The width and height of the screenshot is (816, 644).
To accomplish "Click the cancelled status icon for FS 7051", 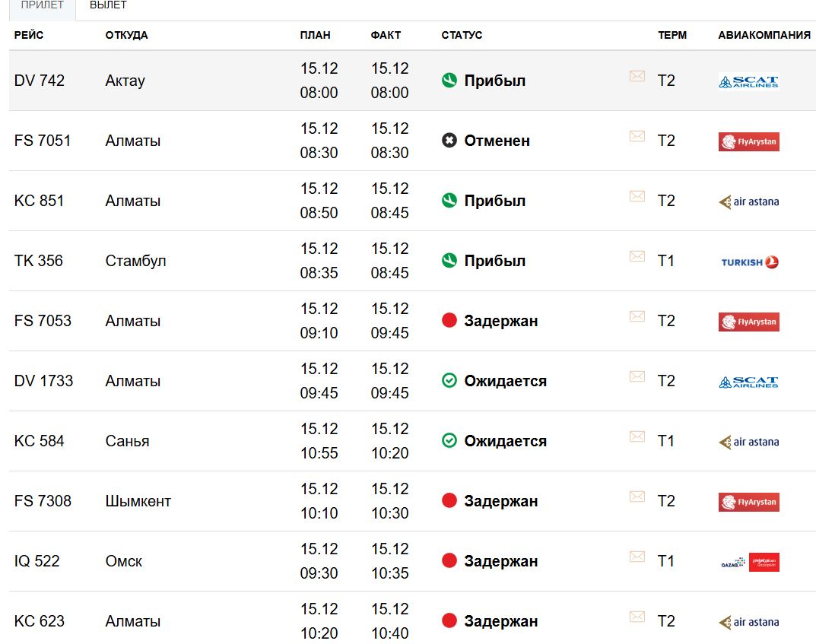I will (x=449, y=141).
